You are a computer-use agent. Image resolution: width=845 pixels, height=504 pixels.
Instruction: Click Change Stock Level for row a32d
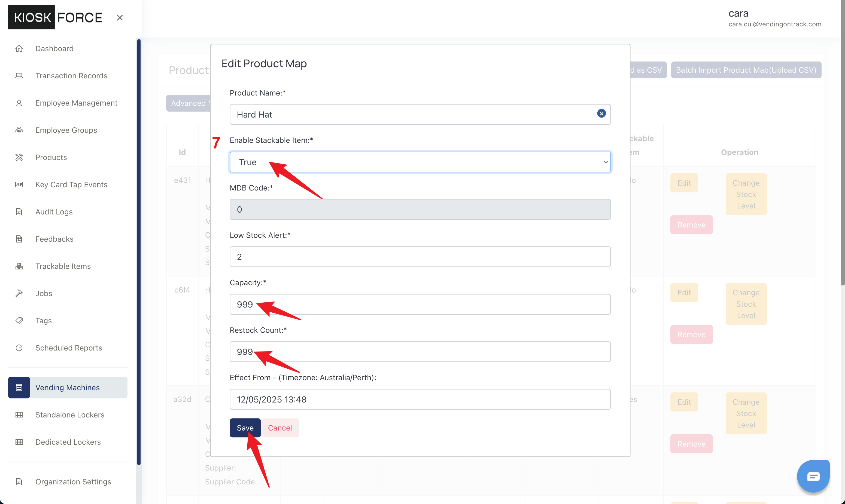[x=746, y=413]
